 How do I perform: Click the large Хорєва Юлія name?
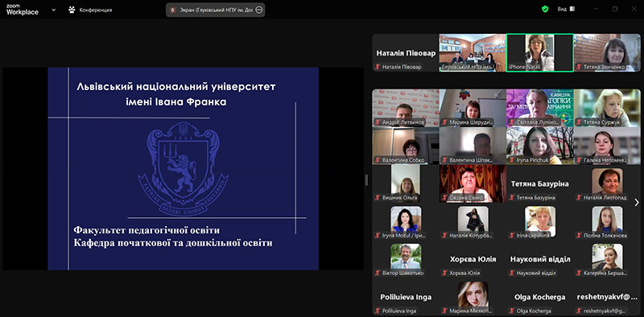tap(473, 259)
